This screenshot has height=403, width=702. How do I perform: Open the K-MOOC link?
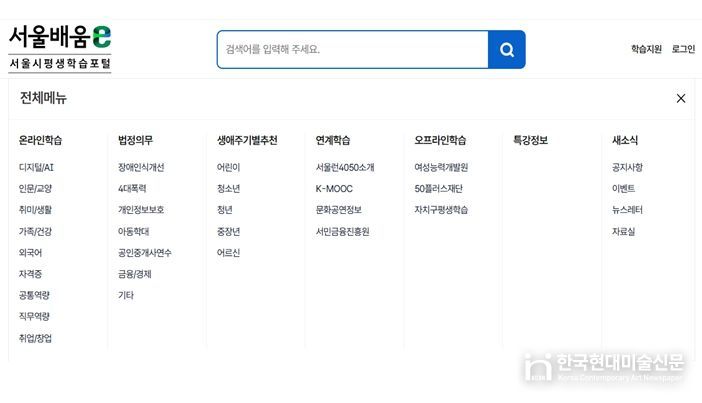click(x=334, y=189)
